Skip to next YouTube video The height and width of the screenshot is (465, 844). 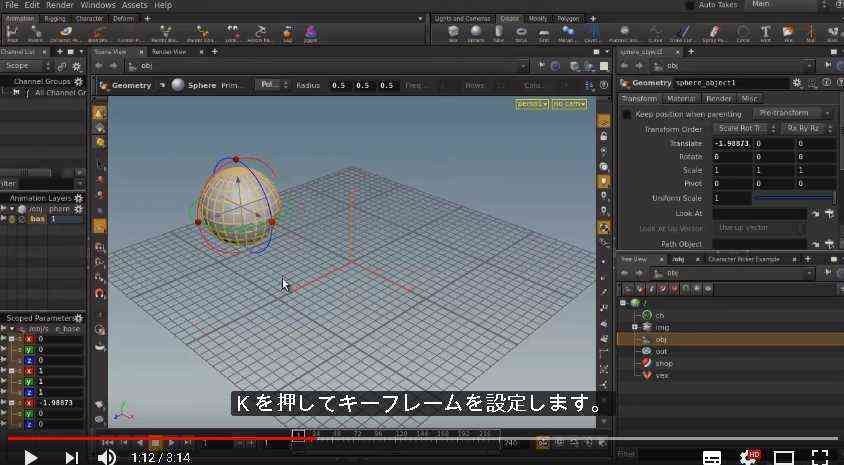point(71,458)
